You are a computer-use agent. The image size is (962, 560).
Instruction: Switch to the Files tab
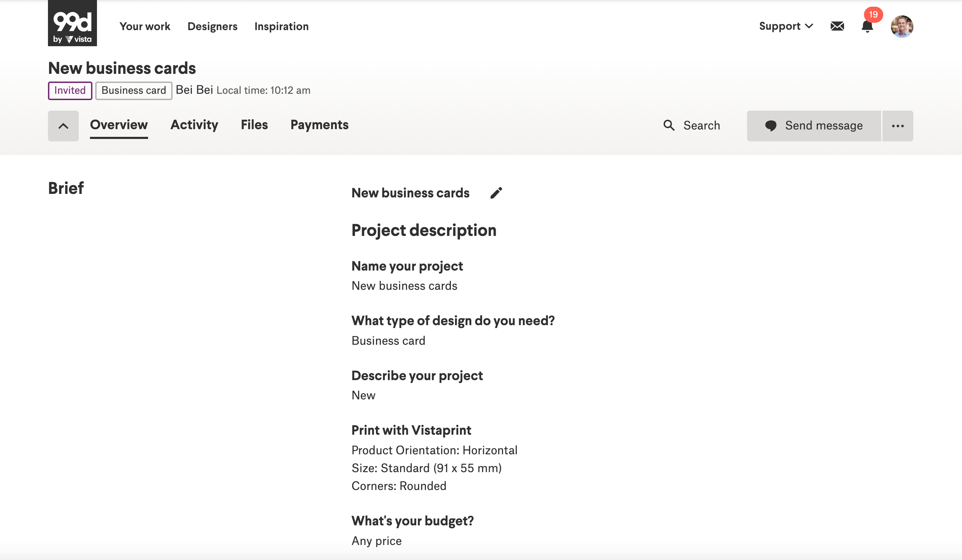[x=254, y=125]
